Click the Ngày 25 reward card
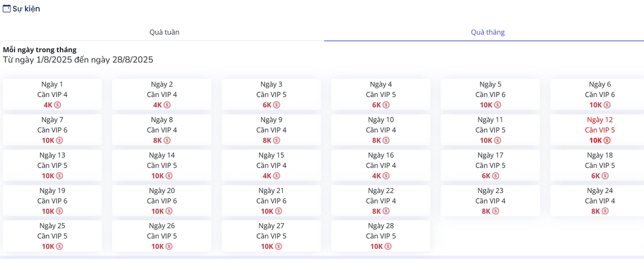 (x=52, y=235)
